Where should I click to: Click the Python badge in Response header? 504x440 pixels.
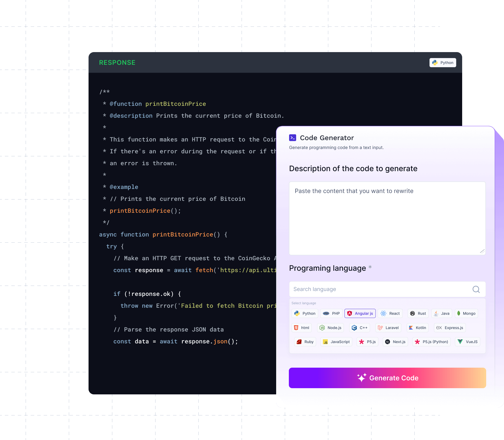point(443,63)
